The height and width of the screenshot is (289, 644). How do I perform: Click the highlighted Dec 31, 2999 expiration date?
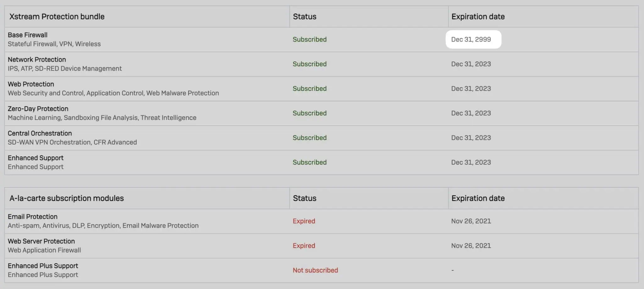tap(473, 39)
